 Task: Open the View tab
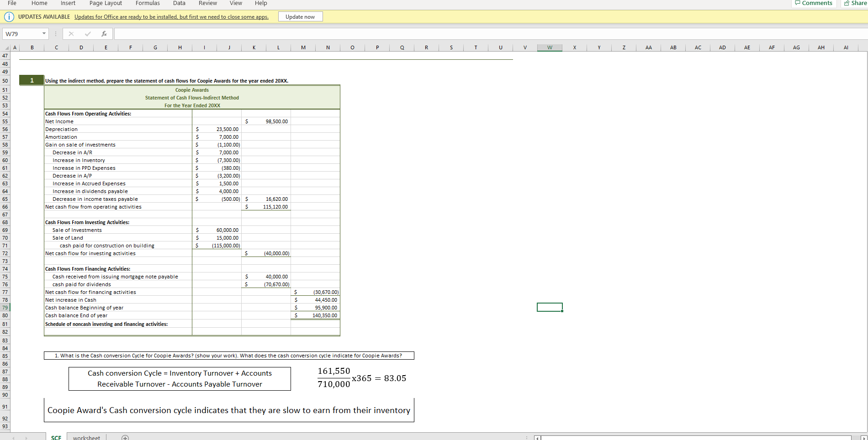coord(236,3)
